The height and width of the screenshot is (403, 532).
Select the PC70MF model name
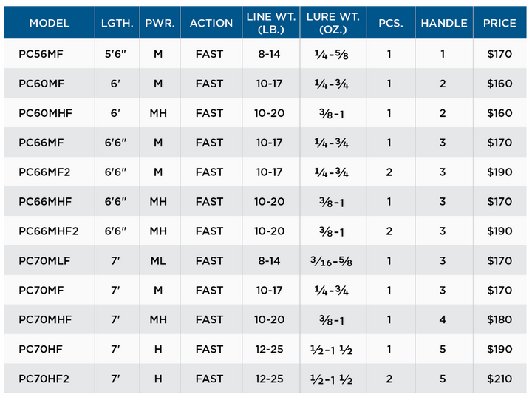tap(41, 291)
